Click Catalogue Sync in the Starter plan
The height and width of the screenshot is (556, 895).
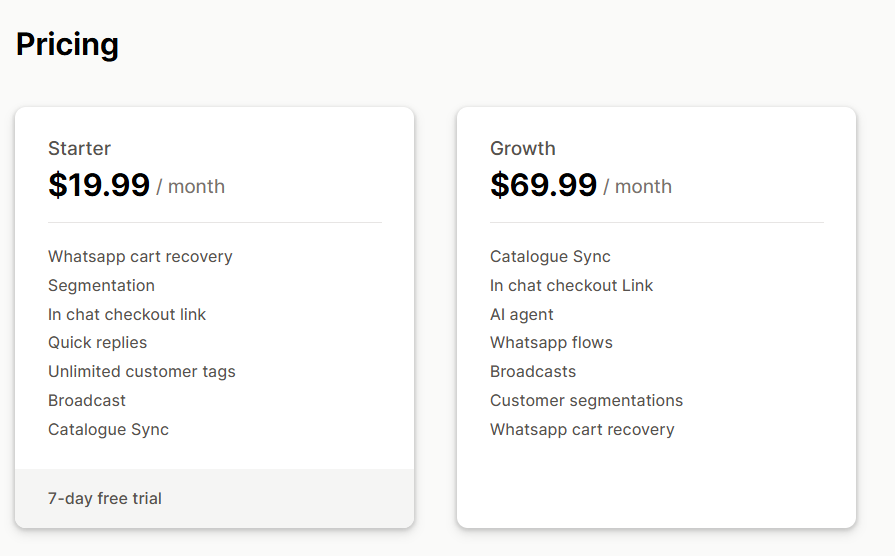[108, 430]
